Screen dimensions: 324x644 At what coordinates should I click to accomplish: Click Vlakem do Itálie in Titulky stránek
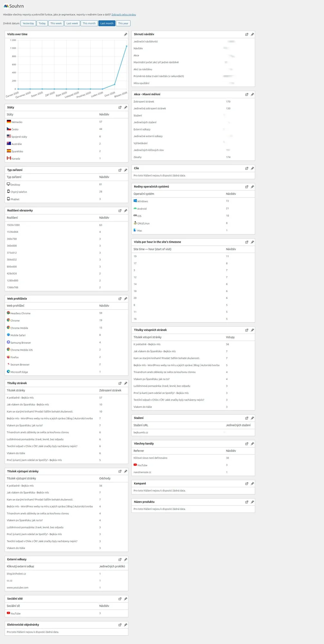16,453
